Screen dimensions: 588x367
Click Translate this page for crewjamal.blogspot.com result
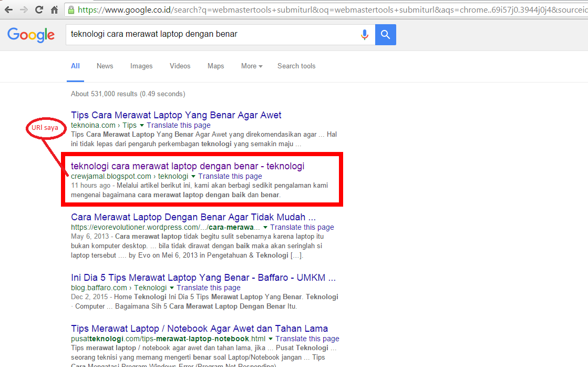point(230,176)
